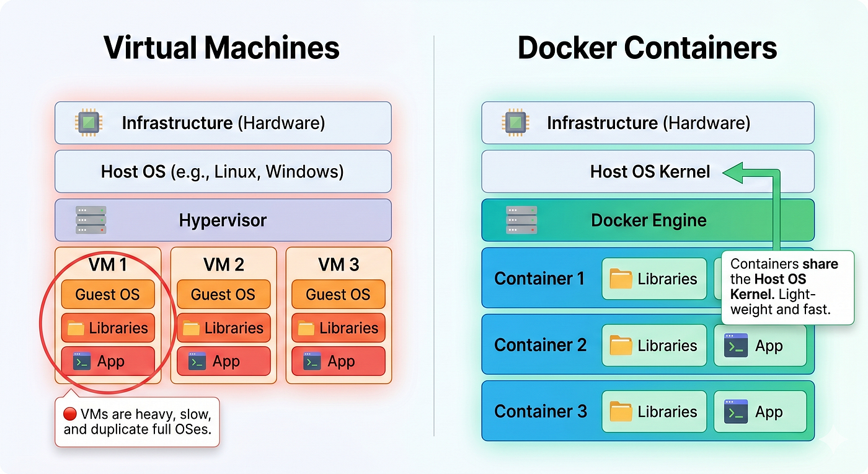Open the App terminal icon in Container 2
868x474 pixels.
point(736,346)
